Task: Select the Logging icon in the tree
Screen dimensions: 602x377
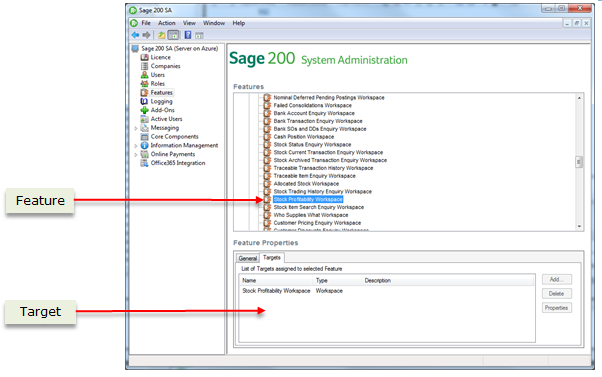Action: [144, 101]
